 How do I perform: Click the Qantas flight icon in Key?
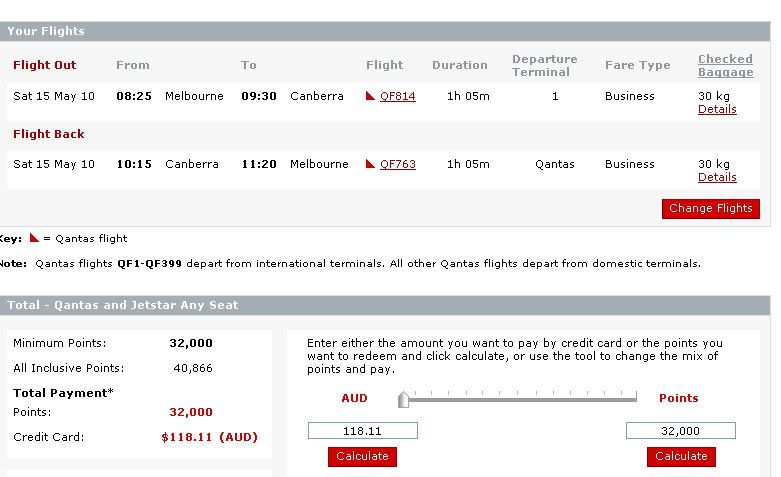point(34,238)
